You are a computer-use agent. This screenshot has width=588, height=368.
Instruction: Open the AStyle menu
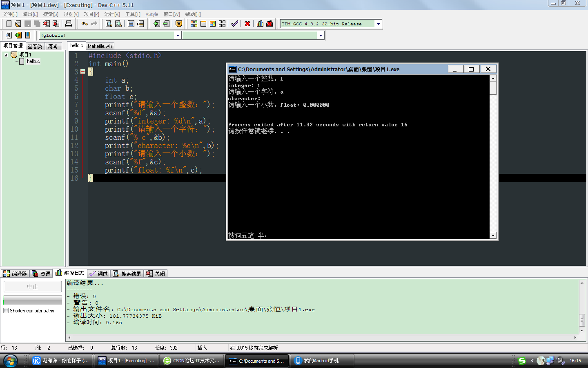(x=152, y=14)
